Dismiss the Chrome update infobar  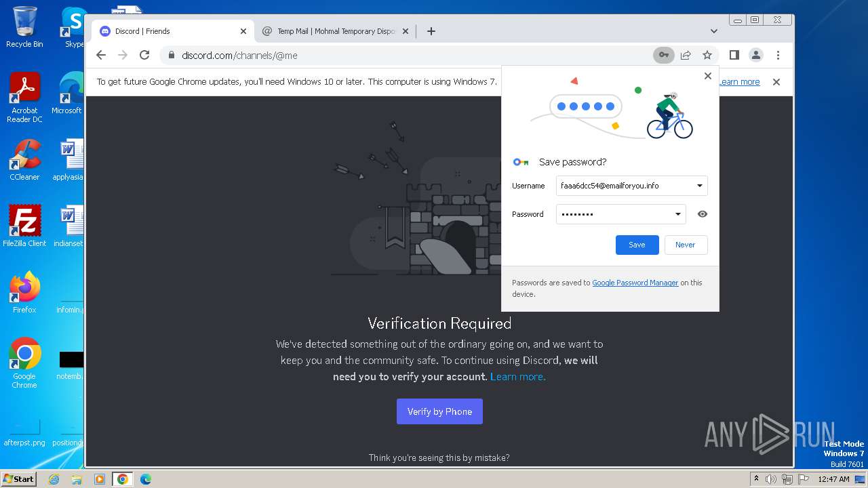(776, 82)
